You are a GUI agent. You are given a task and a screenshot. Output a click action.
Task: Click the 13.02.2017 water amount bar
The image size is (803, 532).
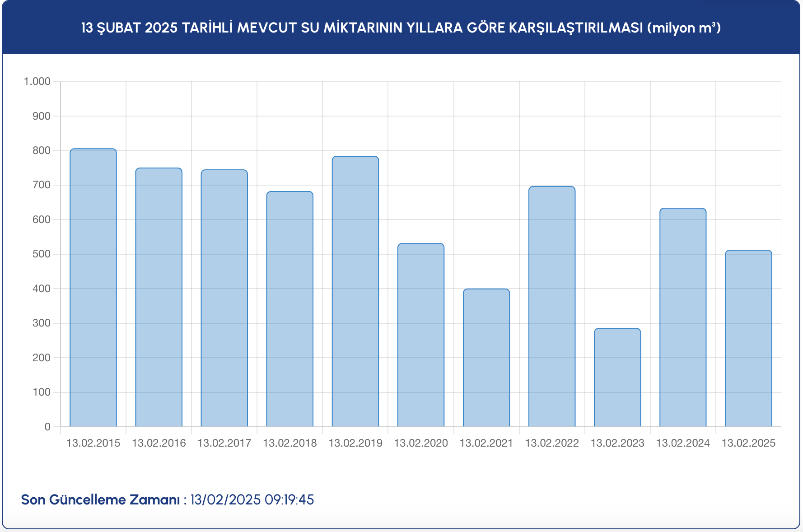click(x=224, y=298)
